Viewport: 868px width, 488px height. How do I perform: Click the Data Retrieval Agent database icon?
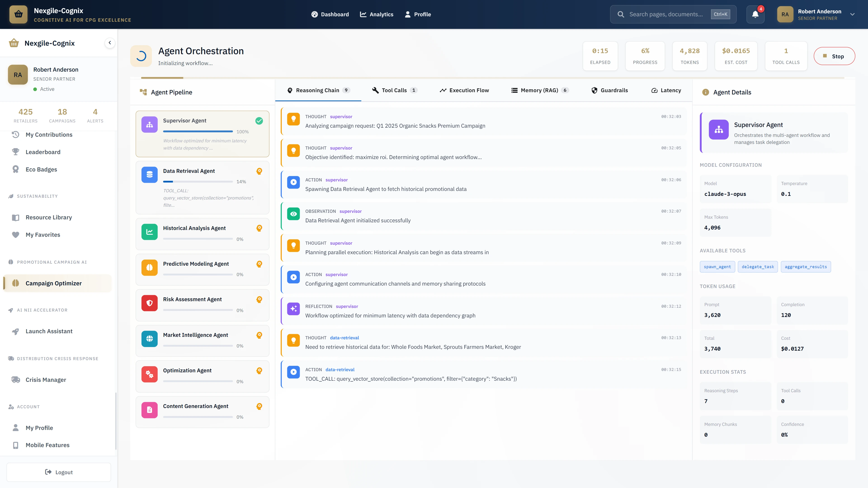pyautogui.click(x=149, y=174)
